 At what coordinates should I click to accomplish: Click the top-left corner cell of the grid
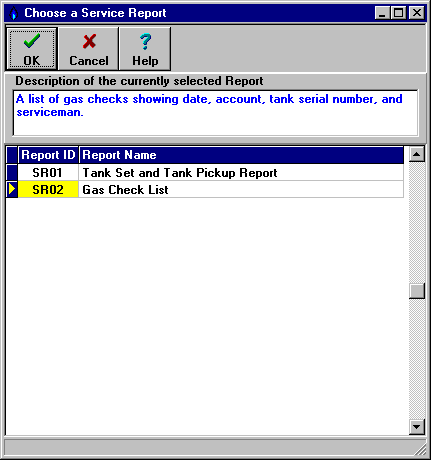pyautogui.click(x=12, y=155)
